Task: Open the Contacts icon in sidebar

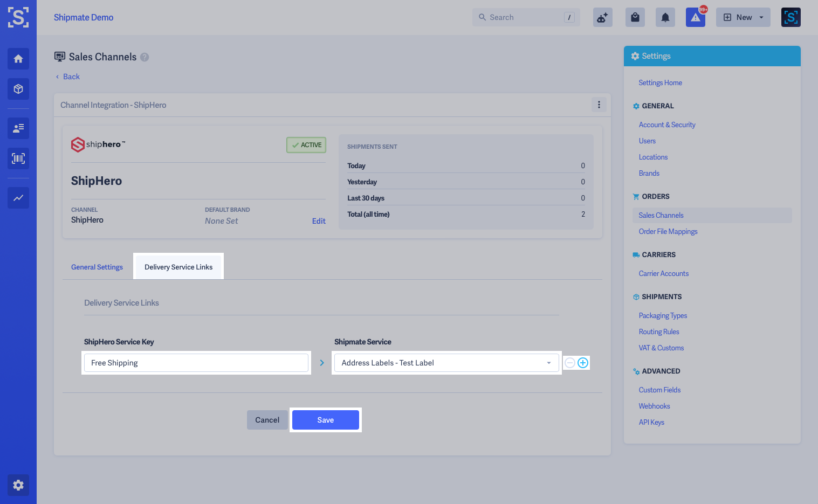Action: tap(18, 128)
